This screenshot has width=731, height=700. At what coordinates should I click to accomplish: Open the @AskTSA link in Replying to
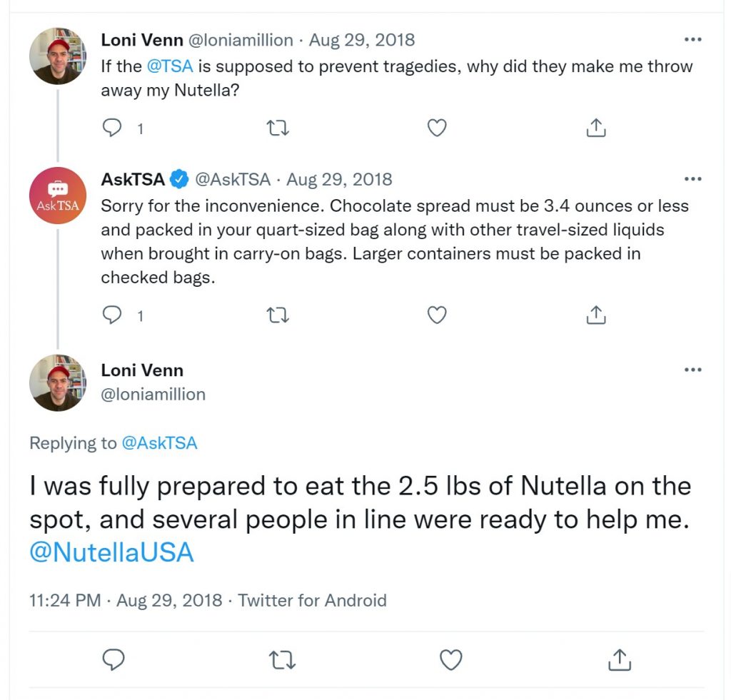[159, 442]
